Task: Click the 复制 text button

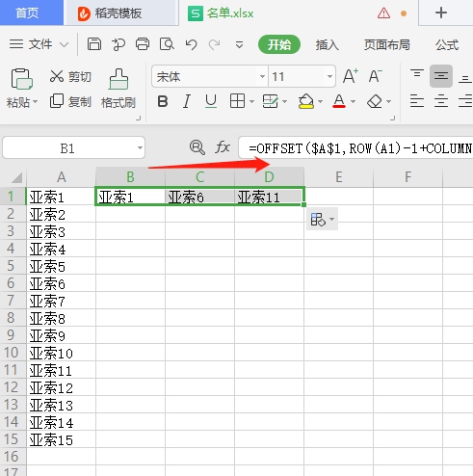Action: click(80, 102)
